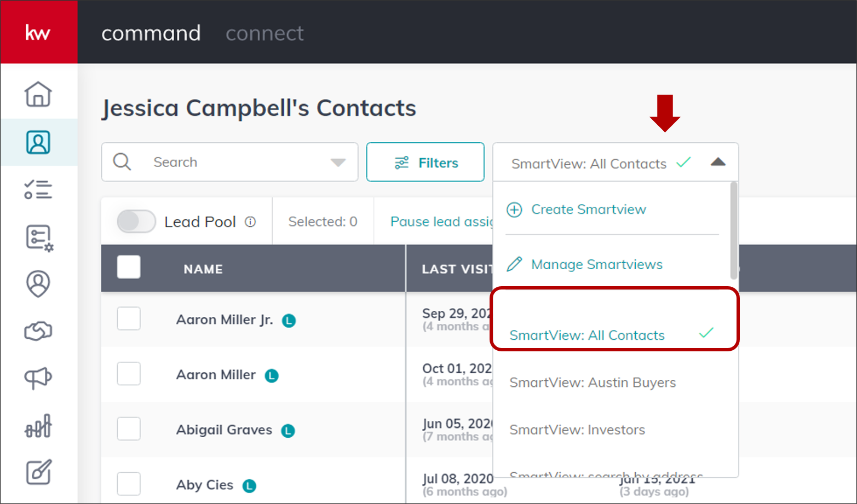Viewport: 857px width, 504px height.
Task: Open contact Aaron Miller
Action: 216,375
